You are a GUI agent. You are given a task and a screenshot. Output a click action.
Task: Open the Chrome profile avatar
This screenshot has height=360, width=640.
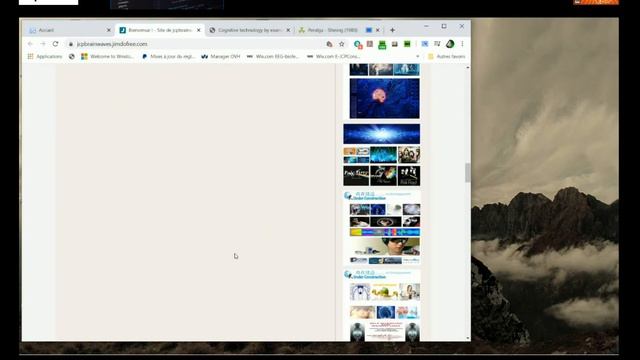tap(450, 44)
